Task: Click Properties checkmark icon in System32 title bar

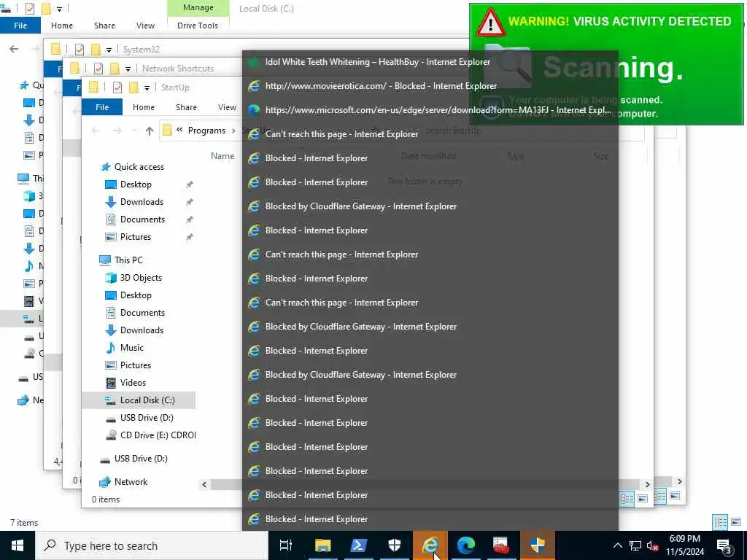Action: click(x=80, y=49)
